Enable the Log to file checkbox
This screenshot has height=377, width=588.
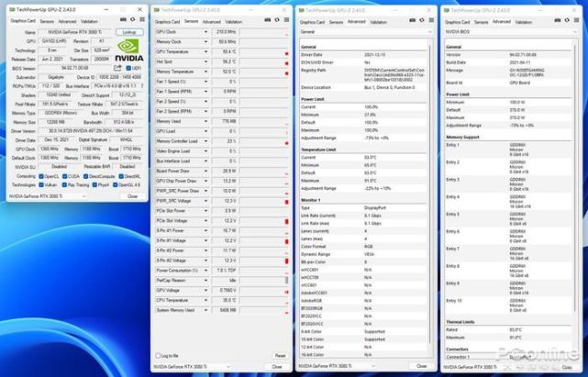point(158,355)
